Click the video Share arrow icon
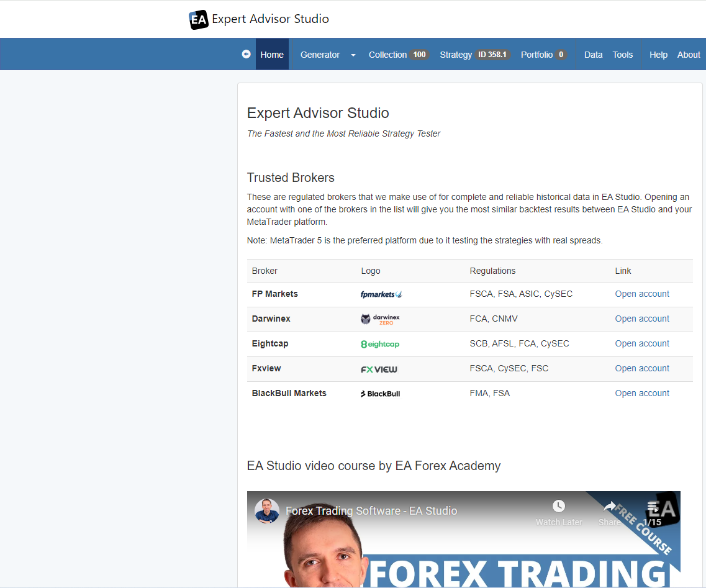The image size is (706, 588). 609,507
